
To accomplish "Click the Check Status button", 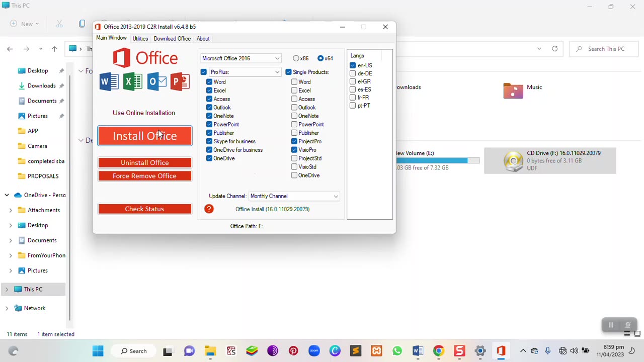I will tap(145, 209).
